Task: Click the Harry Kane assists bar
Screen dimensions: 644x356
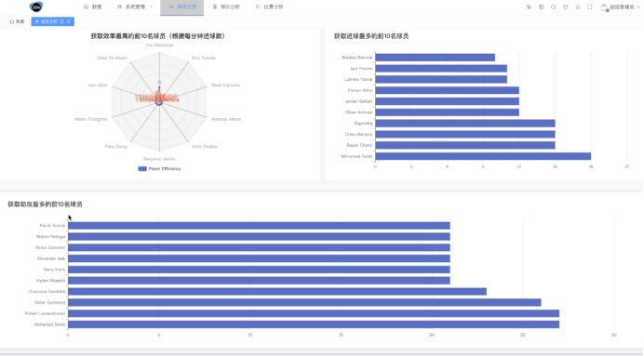Action: pyautogui.click(x=259, y=270)
